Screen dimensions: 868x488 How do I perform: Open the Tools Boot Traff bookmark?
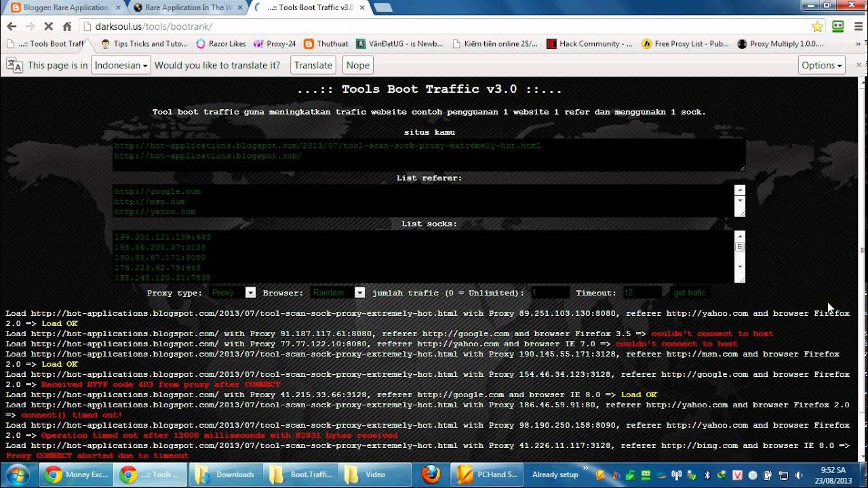coord(46,43)
